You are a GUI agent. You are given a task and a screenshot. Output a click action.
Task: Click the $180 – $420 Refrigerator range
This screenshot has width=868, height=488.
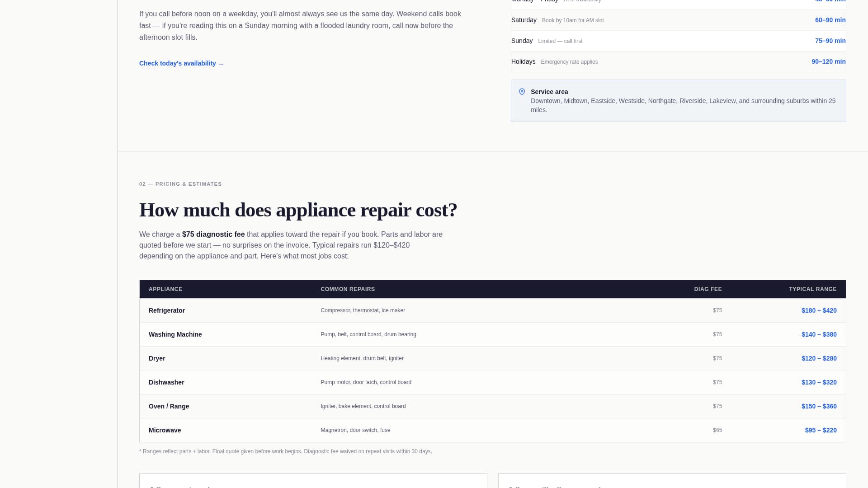coord(819,310)
